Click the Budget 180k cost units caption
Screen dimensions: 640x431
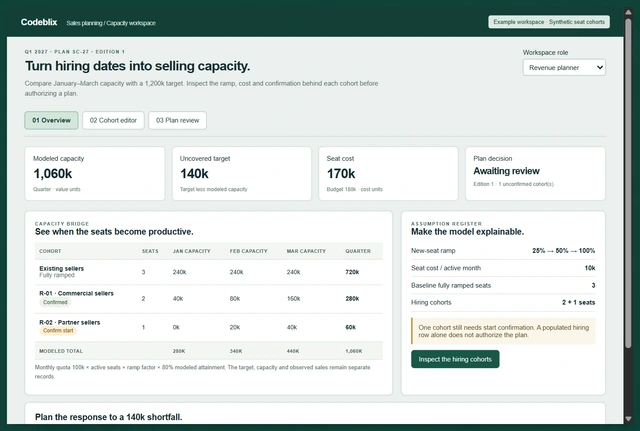coord(355,189)
